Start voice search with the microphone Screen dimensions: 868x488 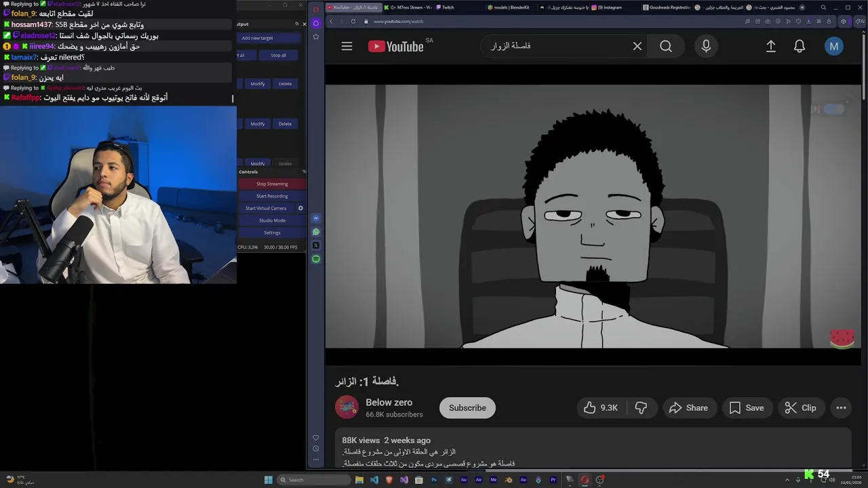coord(706,46)
